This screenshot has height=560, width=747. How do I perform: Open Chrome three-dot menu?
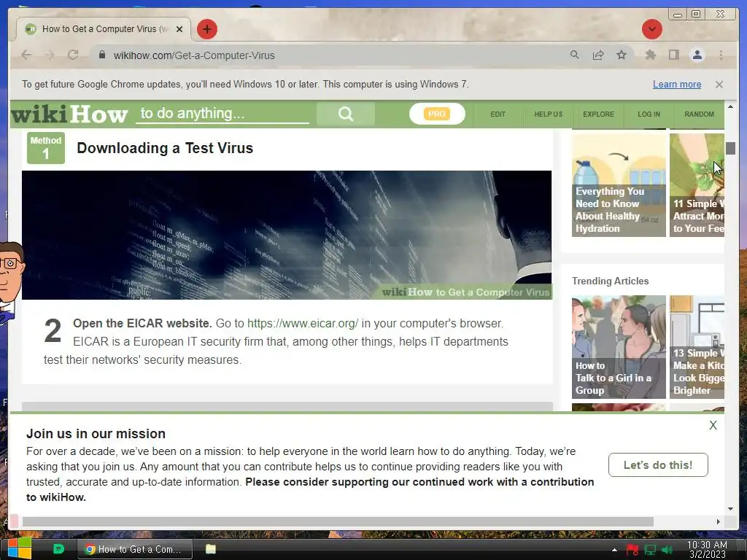point(721,55)
